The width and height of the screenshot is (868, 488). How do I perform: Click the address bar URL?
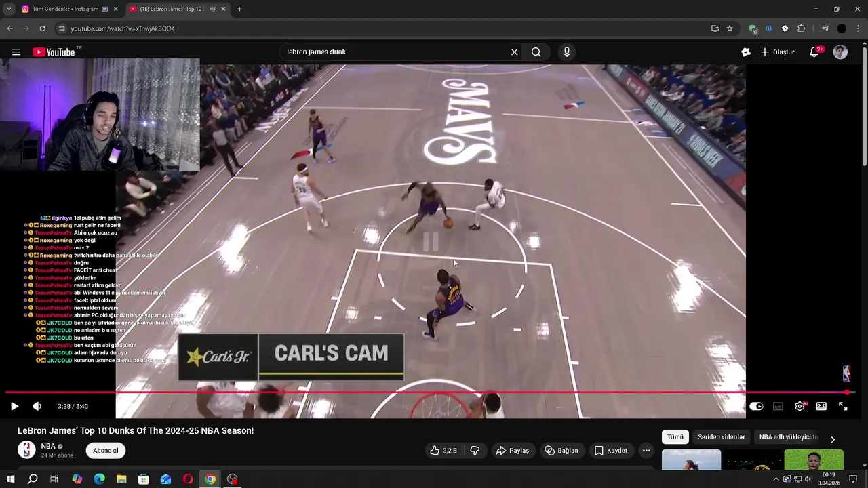click(123, 28)
